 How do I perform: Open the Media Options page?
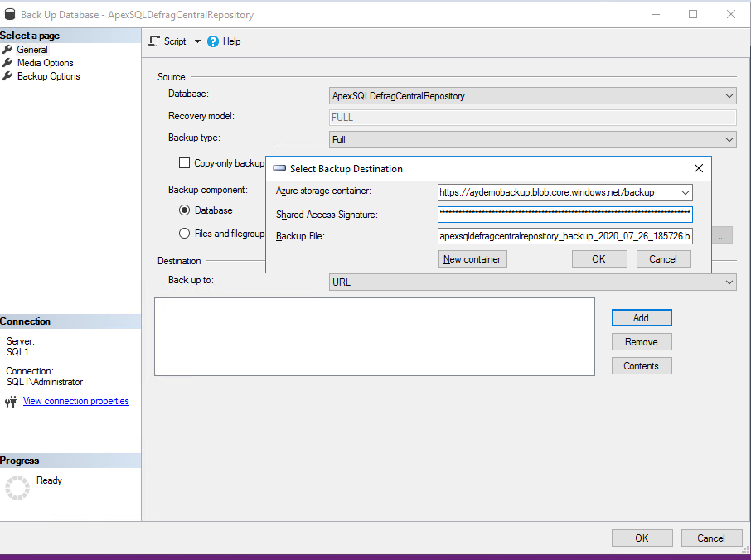[x=45, y=63]
